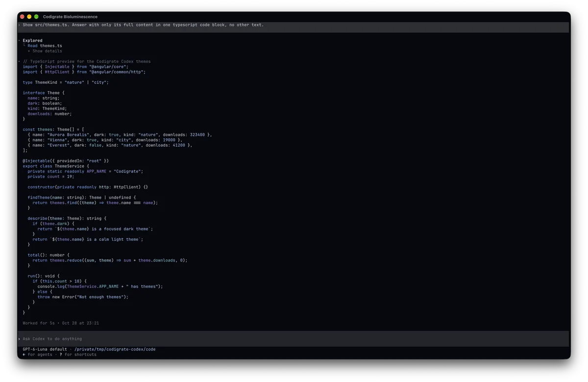Click the 'is a calm light theme' return line
The width and height of the screenshot is (588, 382).
point(88,240)
